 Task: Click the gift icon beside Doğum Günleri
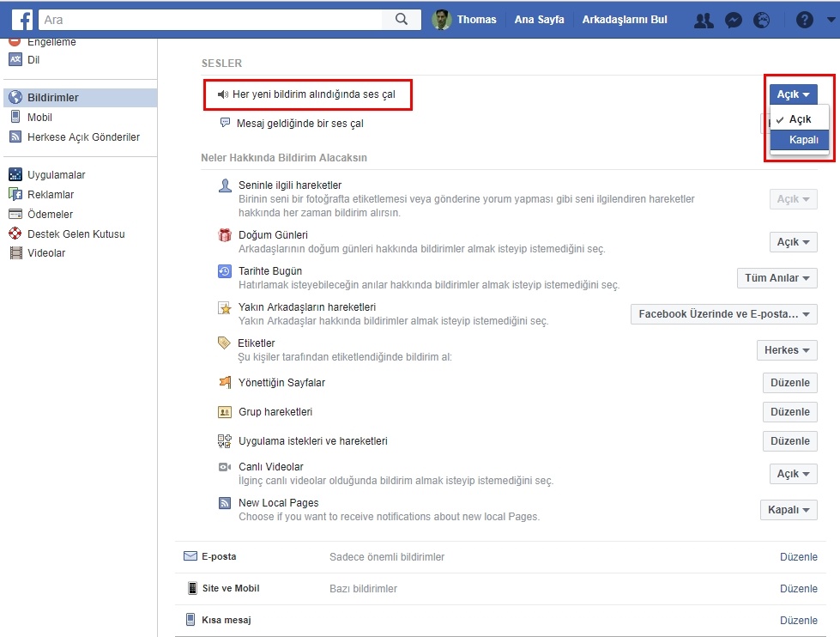pos(225,235)
